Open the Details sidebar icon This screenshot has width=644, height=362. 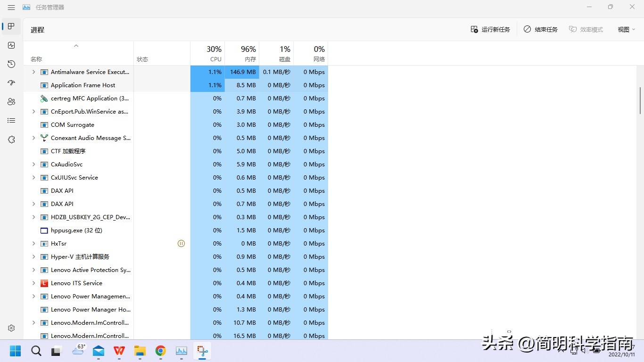click(x=11, y=120)
